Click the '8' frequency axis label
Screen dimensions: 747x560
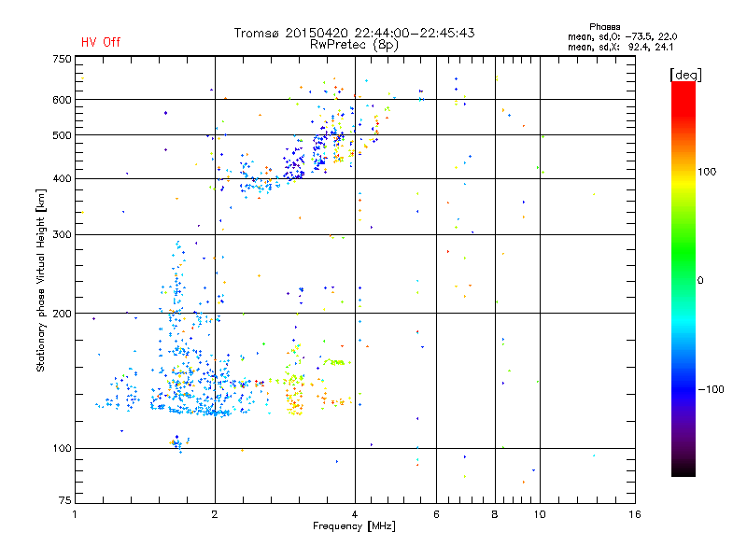(495, 514)
